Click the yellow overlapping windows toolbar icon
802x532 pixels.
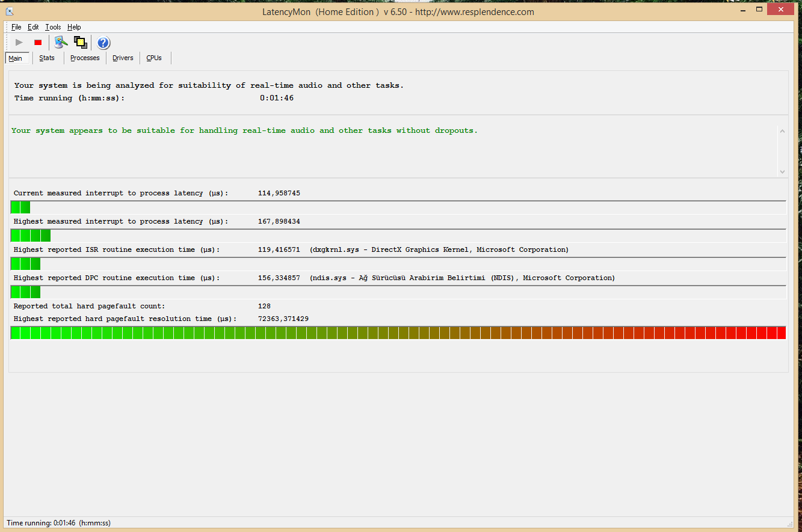coord(81,42)
